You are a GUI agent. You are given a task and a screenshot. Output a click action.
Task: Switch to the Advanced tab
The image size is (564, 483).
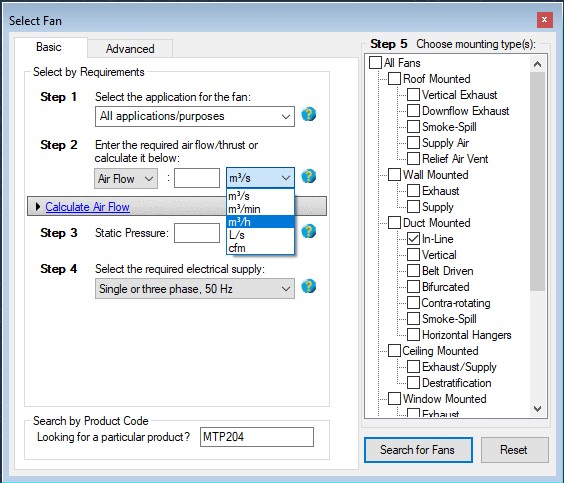130,49
